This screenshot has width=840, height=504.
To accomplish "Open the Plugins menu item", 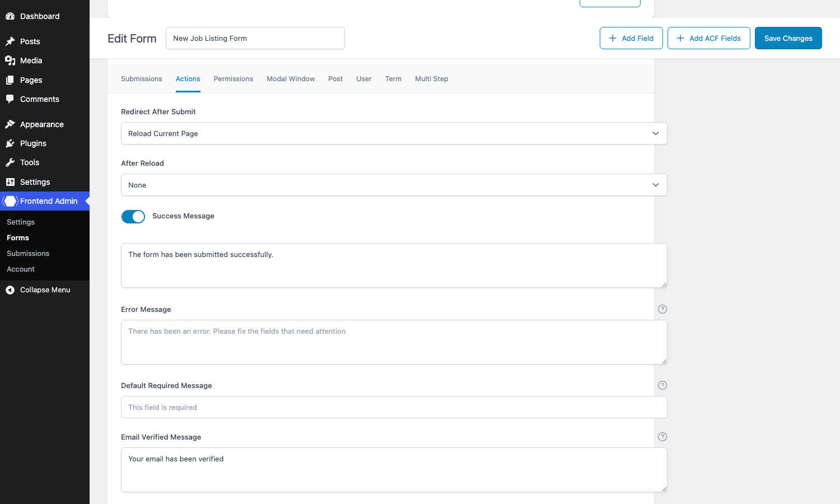I will (45, 143).
